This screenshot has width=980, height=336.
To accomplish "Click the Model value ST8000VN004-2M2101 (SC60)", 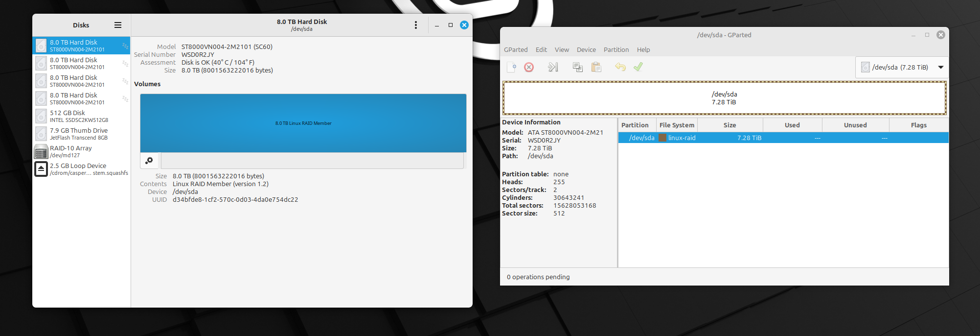I will (227, 47).
